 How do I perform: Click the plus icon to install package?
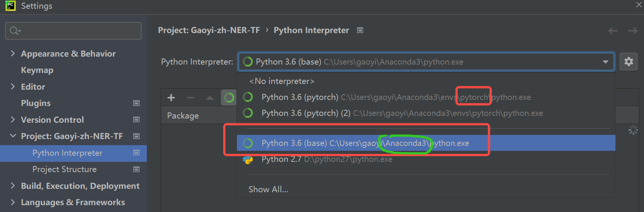(x=171, y=98)
